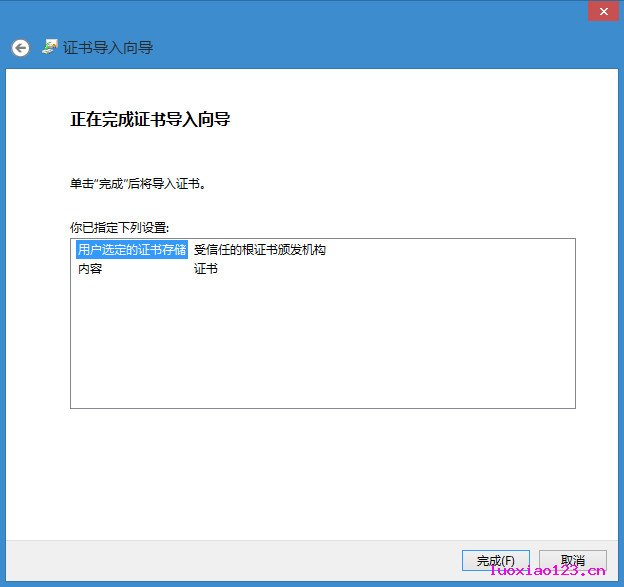Click the heading 正在完成证书导入向导
Image resolution: width=624 pixels, height=587 pixels.
point(151,120)
